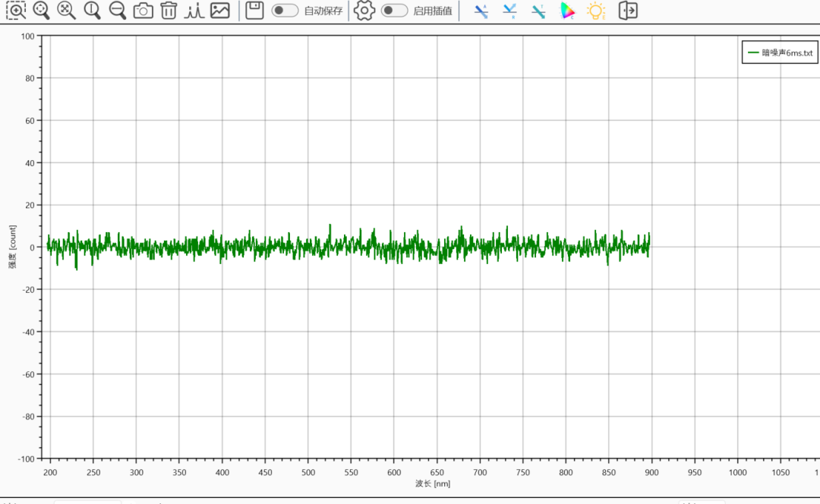Click the 暗噪声6ms.txt legend entry

click(781, 52)
